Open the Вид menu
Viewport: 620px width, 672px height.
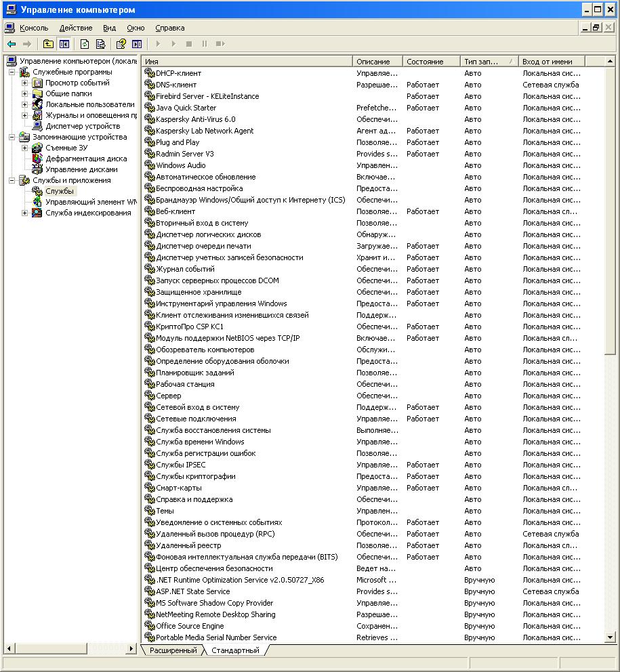click(x=109, y=28)
